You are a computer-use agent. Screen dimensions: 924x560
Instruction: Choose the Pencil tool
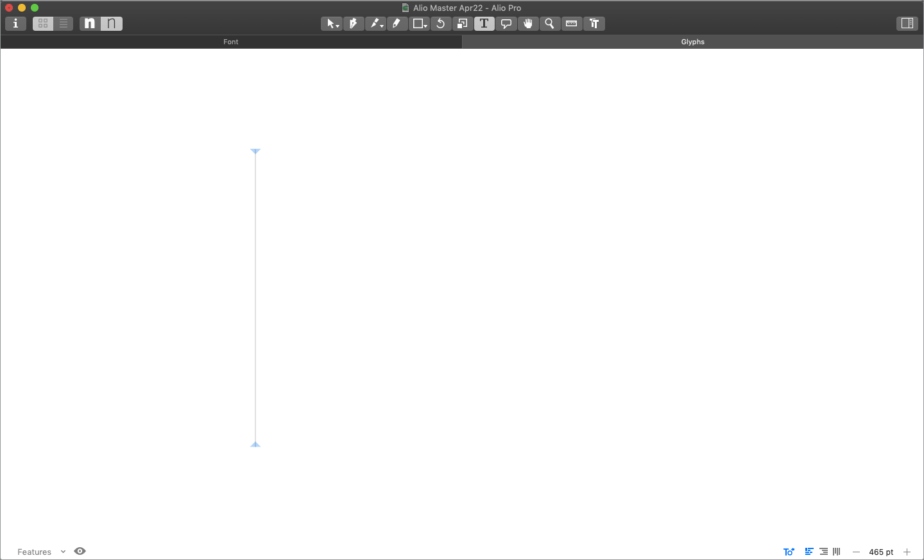tap(397, 24)
